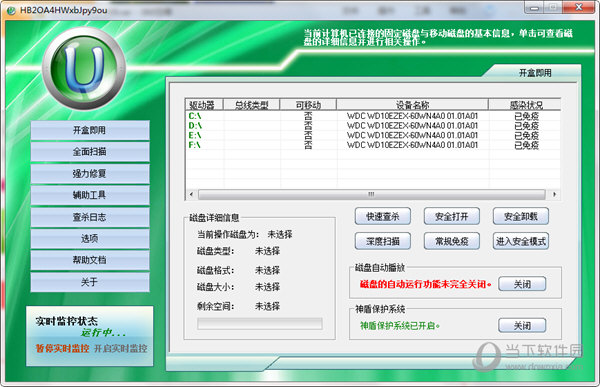Click the 常规免疫 button
Viewport: 600px width, 387px height.
[x=452, y=241]
